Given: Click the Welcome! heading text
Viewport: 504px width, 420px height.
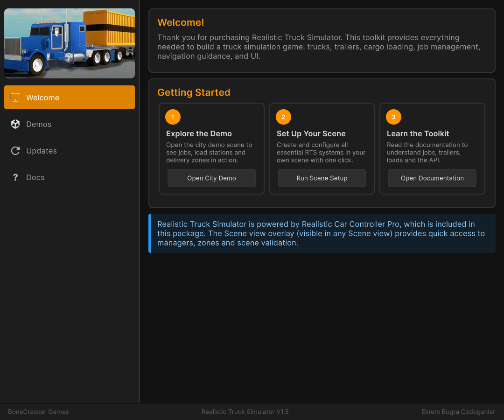Looking at the screenshot, I should click(181, 22).
